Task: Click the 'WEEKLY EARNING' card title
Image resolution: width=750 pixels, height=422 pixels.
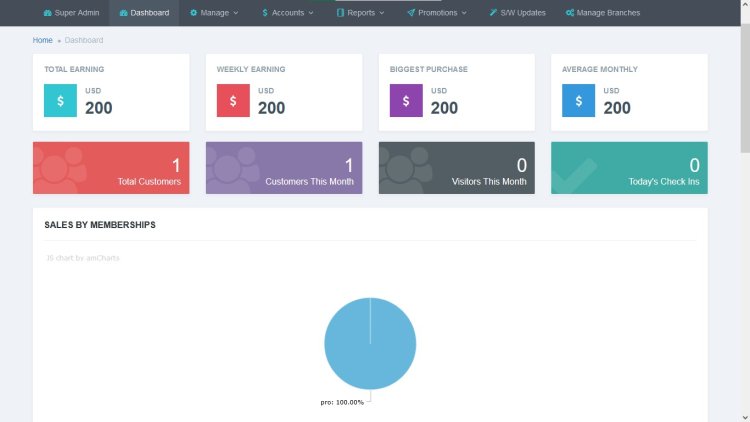Action: pos(251,69)
